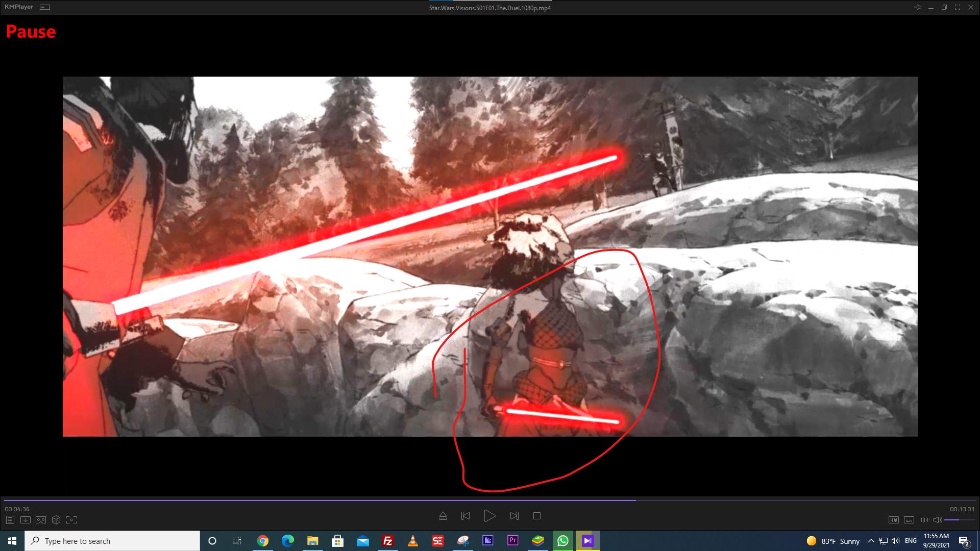Open VLC from the taskbar
This screenshot has height=551, width=980.
413,541
